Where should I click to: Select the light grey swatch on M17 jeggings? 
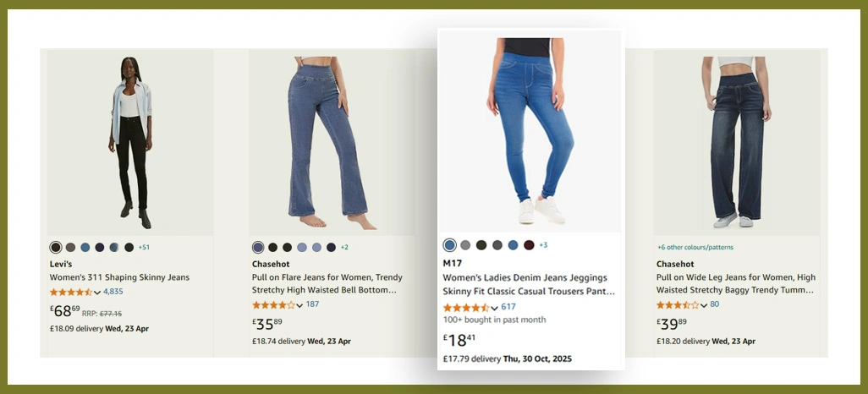[465, 245]
